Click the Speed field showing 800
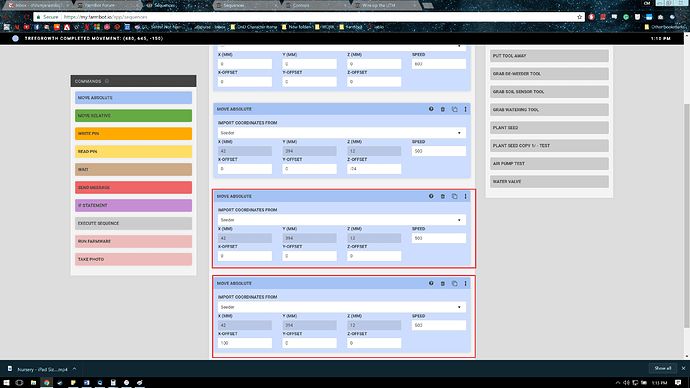 tap(439, 64)
